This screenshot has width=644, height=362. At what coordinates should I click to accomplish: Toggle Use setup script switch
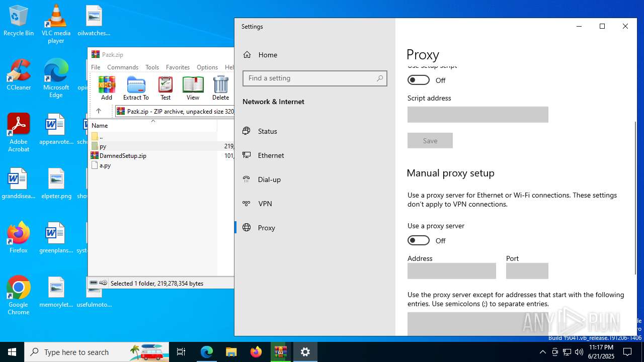tap(419, 80)
